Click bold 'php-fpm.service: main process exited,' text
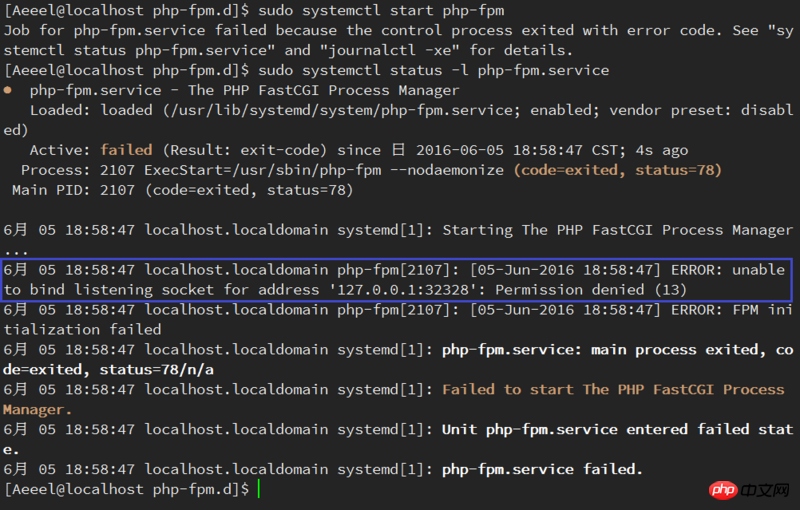 pos(604,350)
